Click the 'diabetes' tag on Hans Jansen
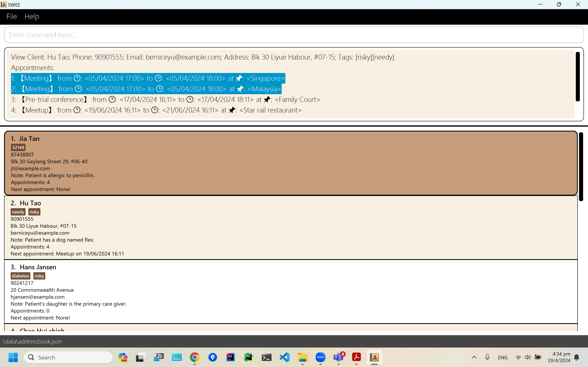The width and height of the screenshot is (588, 367). [20, 276]
